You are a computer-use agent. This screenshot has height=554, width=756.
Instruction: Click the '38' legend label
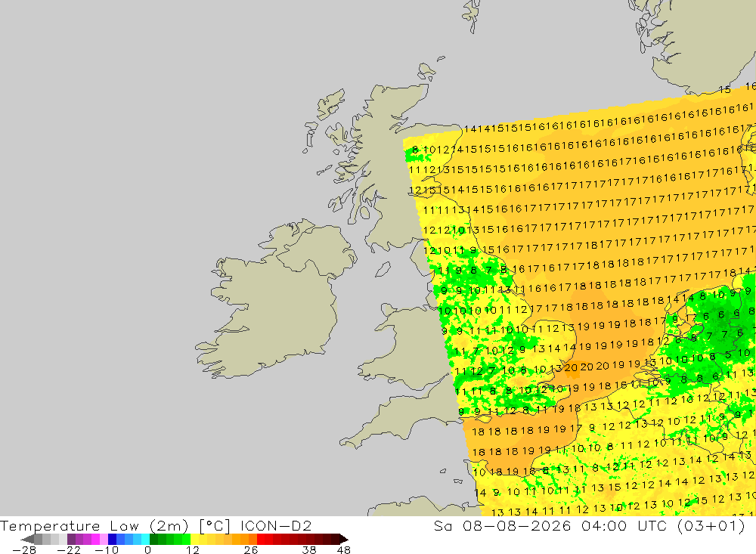pyautogui.click(x=309, y=550)
